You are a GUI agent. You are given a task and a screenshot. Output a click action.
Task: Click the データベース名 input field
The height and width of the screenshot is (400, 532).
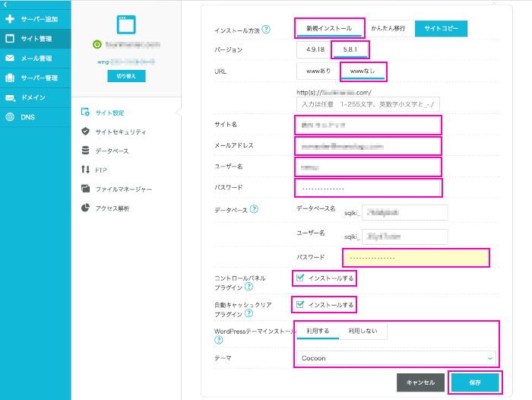coord(405,213)
